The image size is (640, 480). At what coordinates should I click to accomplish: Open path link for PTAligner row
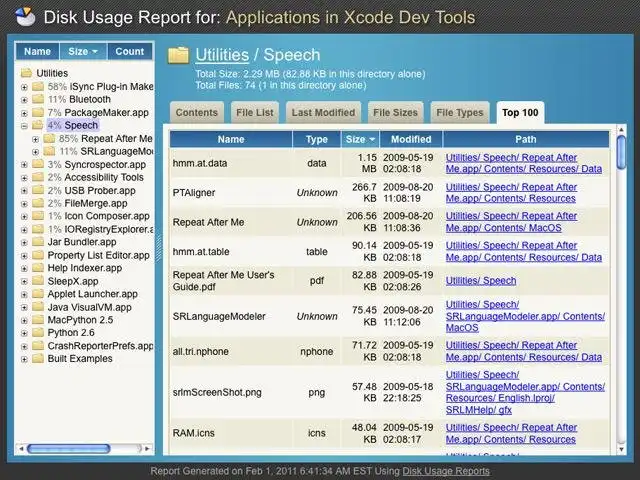point(511,193)
